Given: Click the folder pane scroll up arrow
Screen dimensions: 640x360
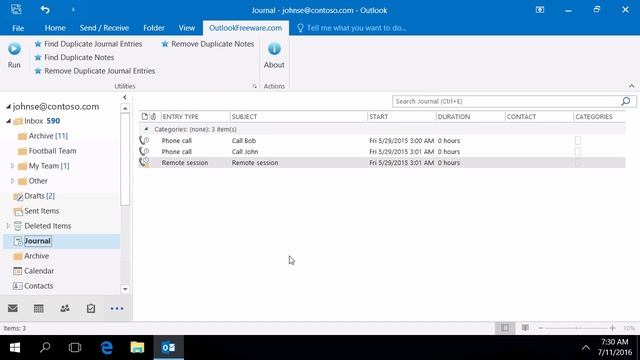Looking at the screenshot, I should coord(125,109).
